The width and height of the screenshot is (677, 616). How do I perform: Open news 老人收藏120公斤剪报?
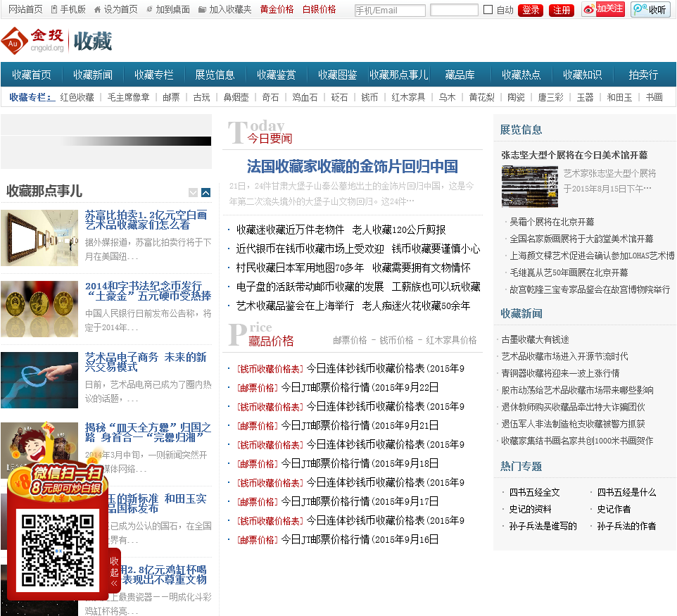pyautogui.click(x=399, y=230)
